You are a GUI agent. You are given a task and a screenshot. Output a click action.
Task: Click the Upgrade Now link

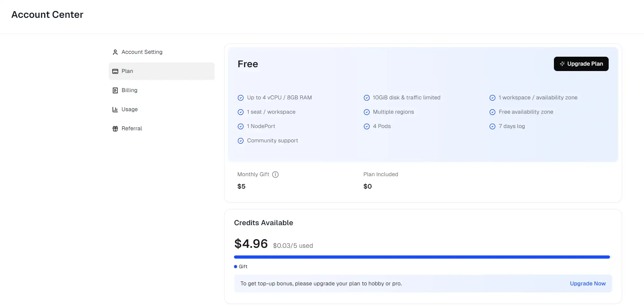coord(588,283)
